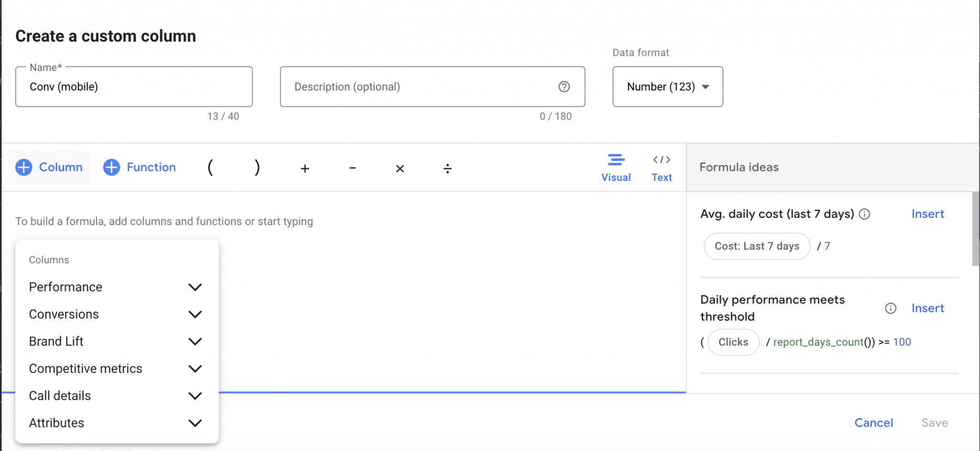980x451 pixels.
Task: Click the plus Function icon
Action: 111,167
